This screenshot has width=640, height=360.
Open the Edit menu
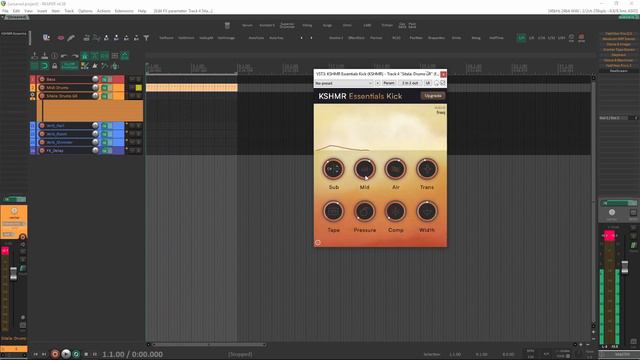16,11
